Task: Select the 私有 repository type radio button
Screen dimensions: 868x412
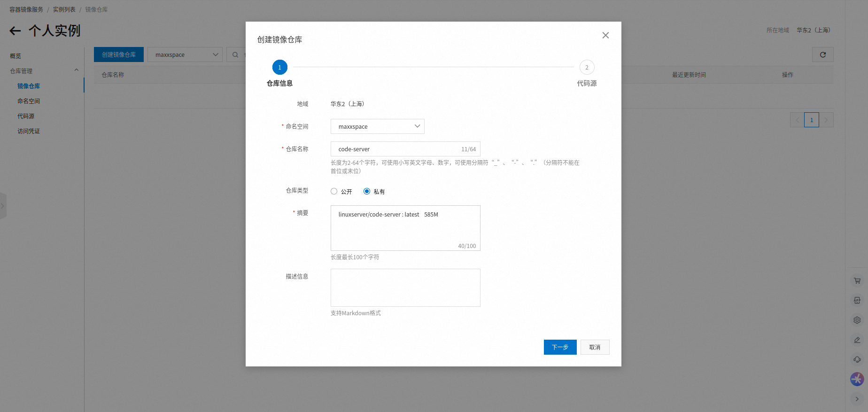Action: pyautogui.click(x=367, y=191)
